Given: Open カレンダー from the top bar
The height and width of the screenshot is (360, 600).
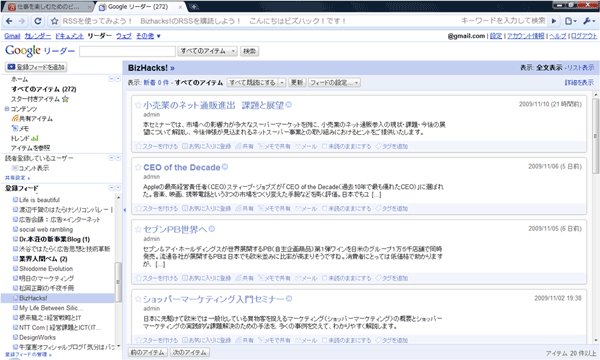Looking at the screenshot, I should coord(38,36).
